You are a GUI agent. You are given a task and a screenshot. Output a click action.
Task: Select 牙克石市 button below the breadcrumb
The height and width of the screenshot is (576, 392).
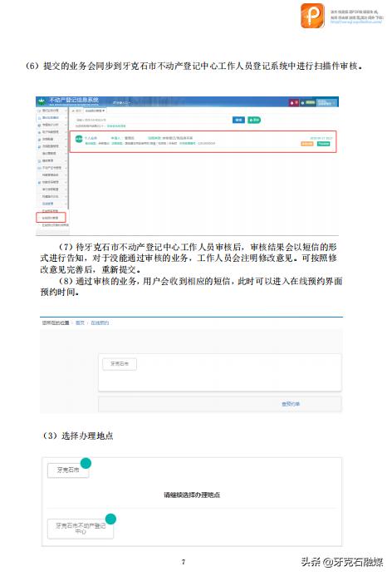point(120,364)
